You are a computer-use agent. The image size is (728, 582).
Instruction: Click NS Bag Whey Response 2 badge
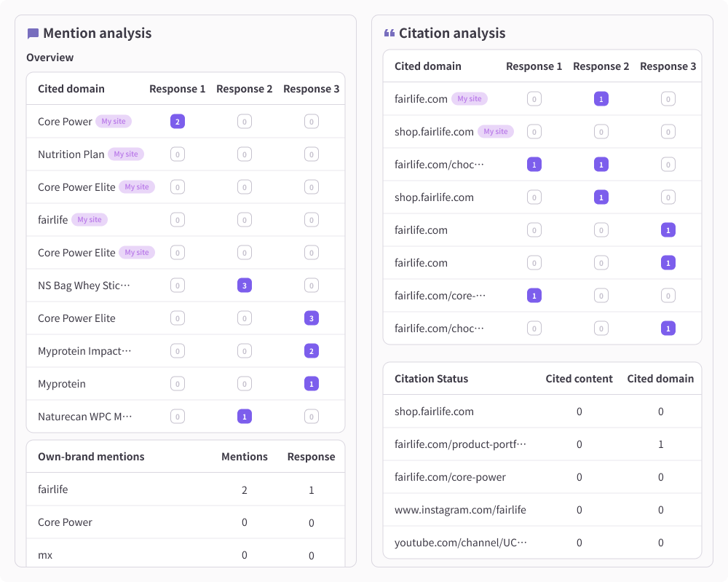[245, 286]
